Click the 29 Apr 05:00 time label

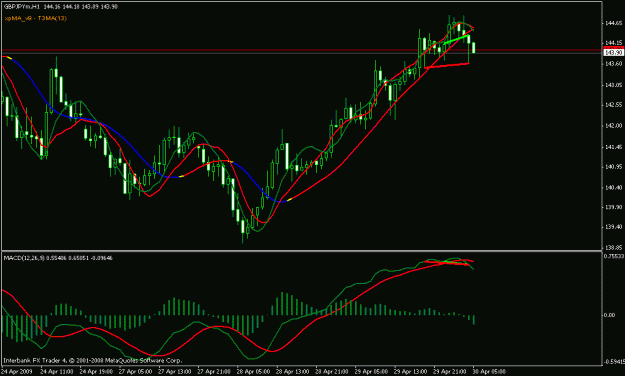click(371, 371)
